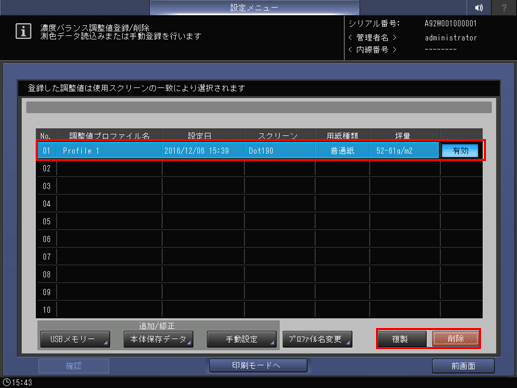Click the スクリーン column header
This screenshot has width=517, height=388.
pos(278,136)
